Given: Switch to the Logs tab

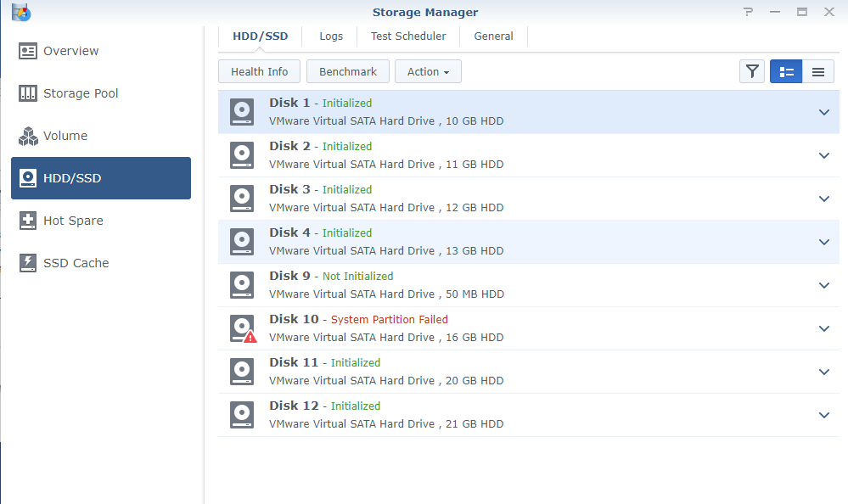Looking at the screenshot, I should 331,36.
